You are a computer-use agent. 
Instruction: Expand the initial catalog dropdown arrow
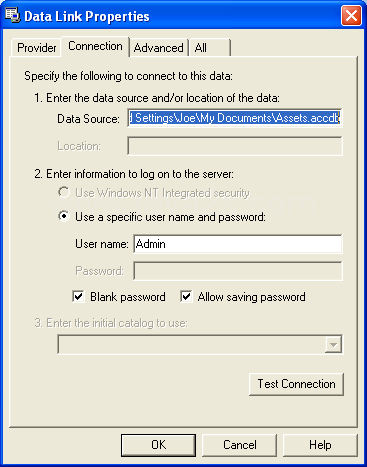tap(333, 345)
